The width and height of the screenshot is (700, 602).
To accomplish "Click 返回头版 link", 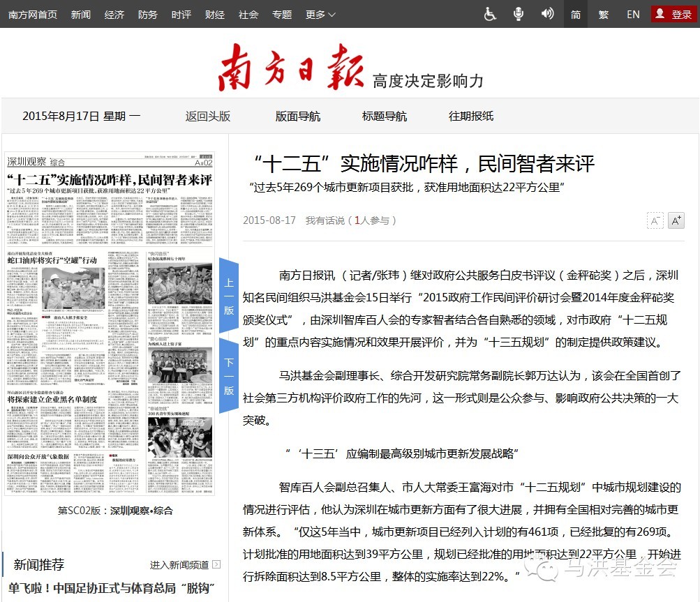I will point(208,116).
